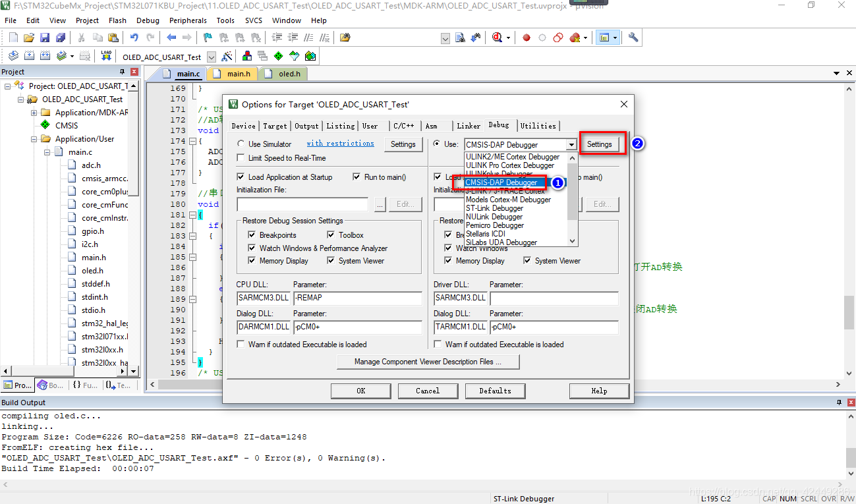Open the Flash menu
The image size is (856, 504).
click(x=117, y=20)
